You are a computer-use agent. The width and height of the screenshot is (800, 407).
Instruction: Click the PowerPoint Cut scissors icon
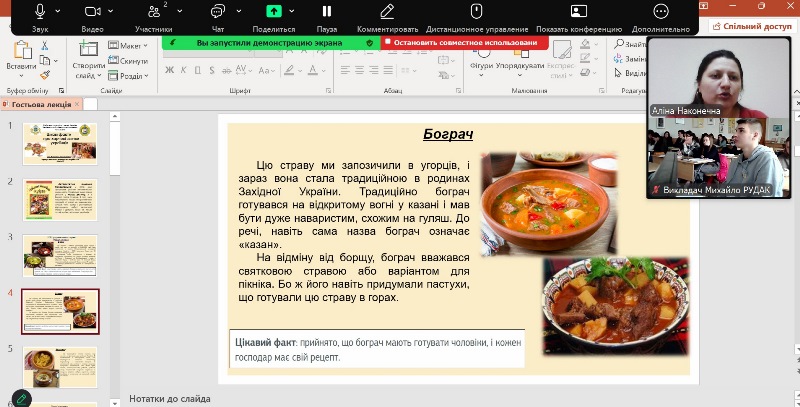[46, 46]
